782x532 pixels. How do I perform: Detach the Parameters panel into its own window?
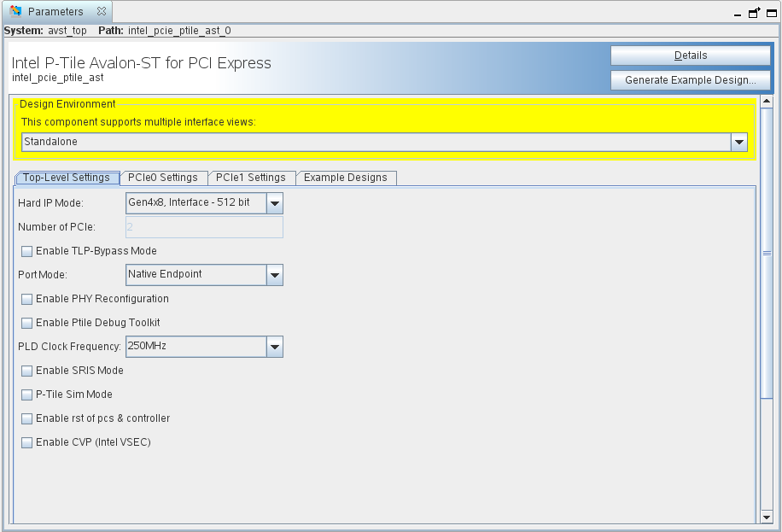(x=755, y=13)
